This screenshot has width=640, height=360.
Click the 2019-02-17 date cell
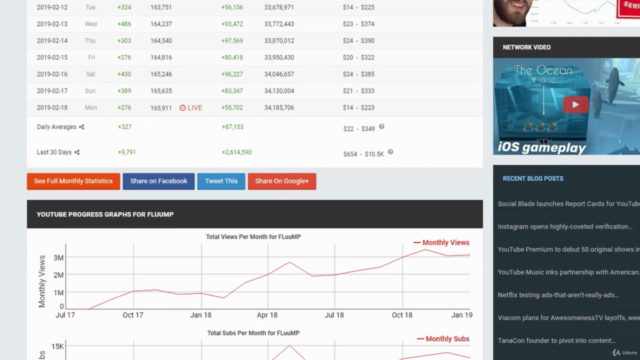pyautogui.click(x=52, y=91)
